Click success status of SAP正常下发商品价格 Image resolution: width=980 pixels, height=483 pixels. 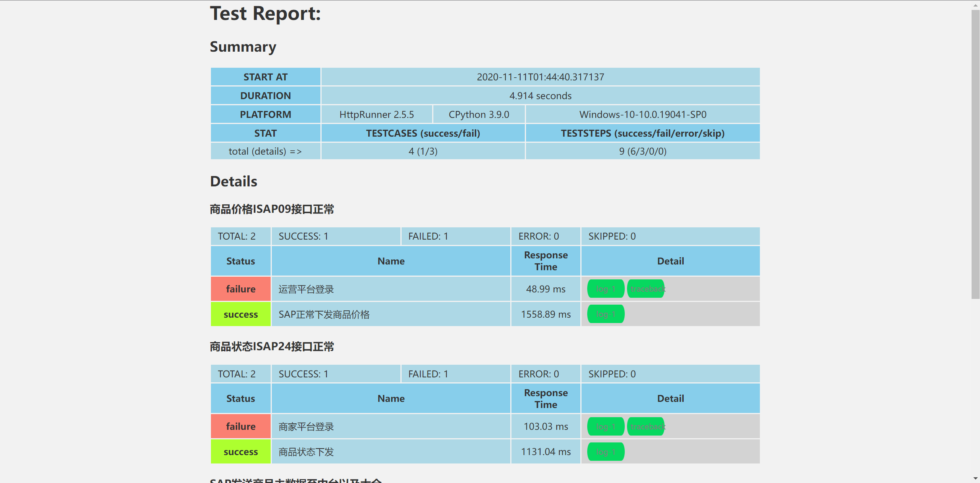click(240, 314)
